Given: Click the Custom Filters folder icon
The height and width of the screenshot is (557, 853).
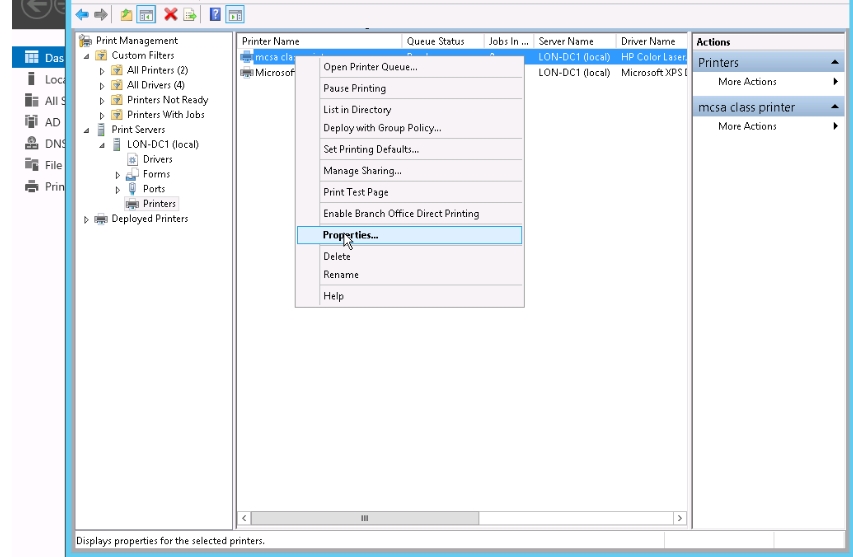Looking at the screenshot, I should point(101,55).
